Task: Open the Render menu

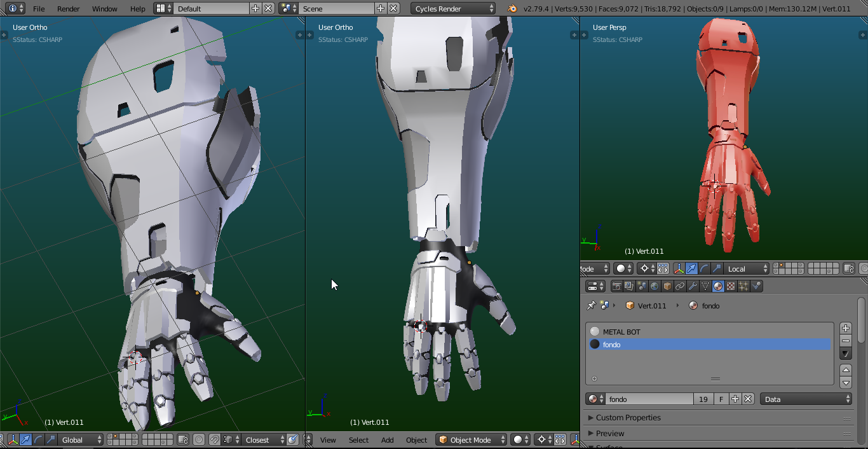Action: coord(69,8)
